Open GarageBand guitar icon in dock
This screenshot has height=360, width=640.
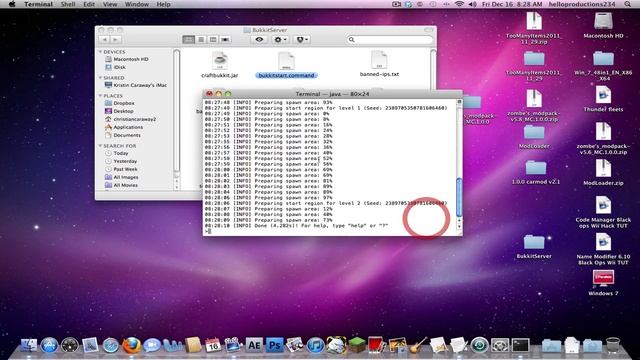click(x=418, y=345)
